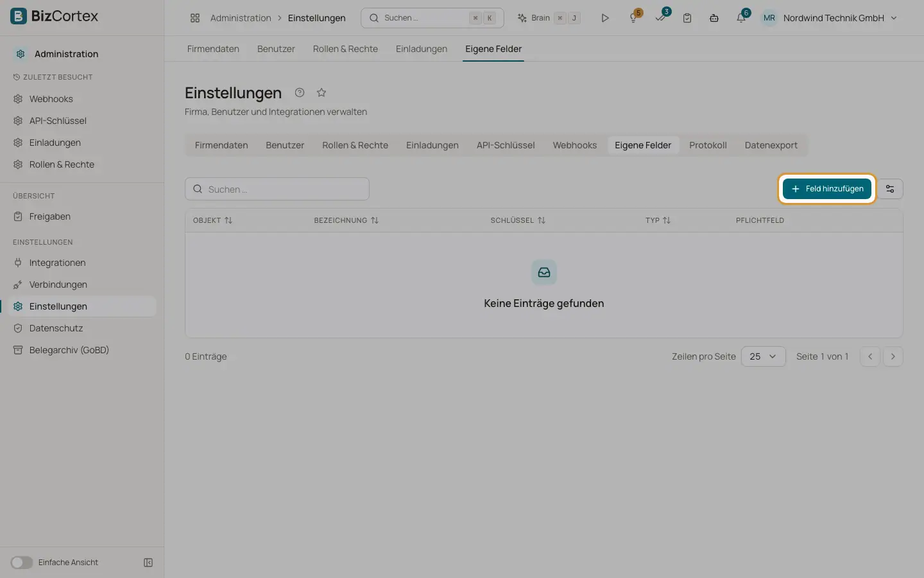Click the help question-mark icon next to Einstellungen
Screen dimensions: 924x578
tap(300, 92)
